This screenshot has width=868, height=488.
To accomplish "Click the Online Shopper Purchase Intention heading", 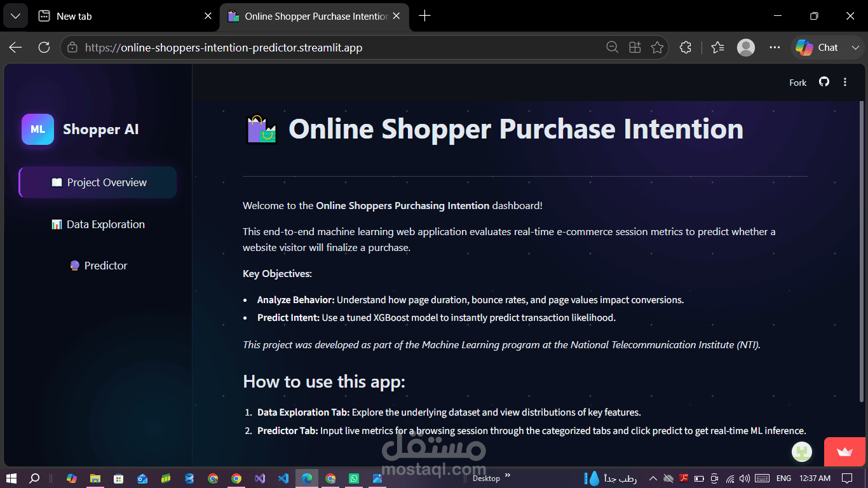I will pos(516,129).
